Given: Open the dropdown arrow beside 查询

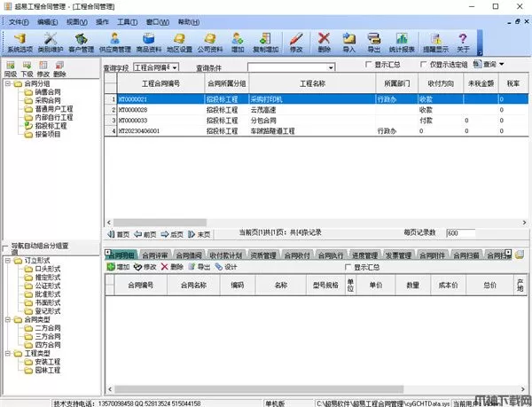Looking at the screenshot, I should click(x=501, y=64).
